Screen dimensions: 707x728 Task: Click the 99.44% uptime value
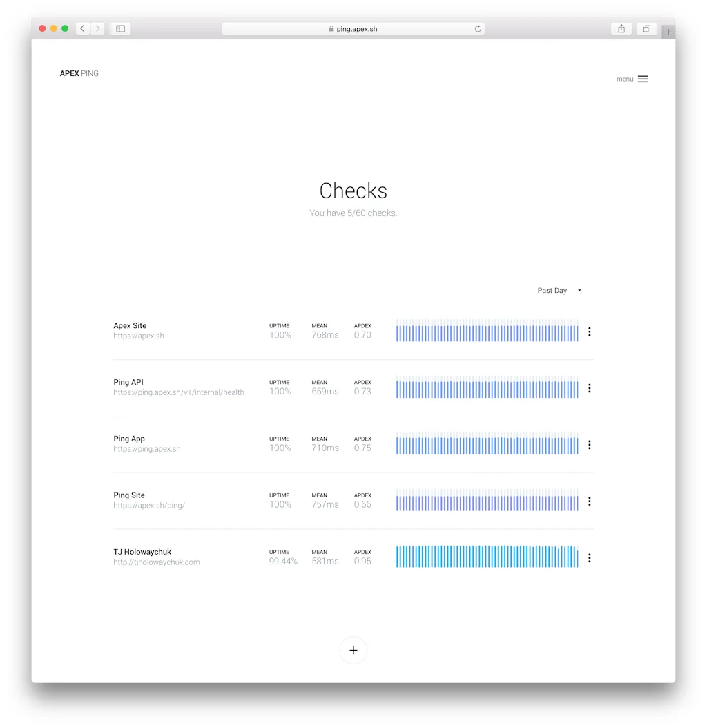click(283, 562)
